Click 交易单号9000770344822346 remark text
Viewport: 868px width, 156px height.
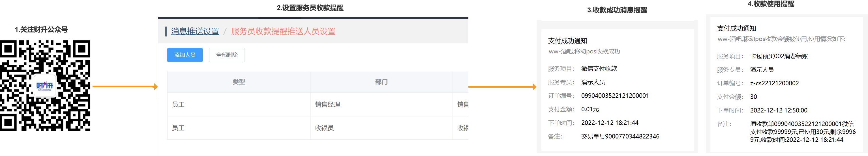[x=620, y=136]
